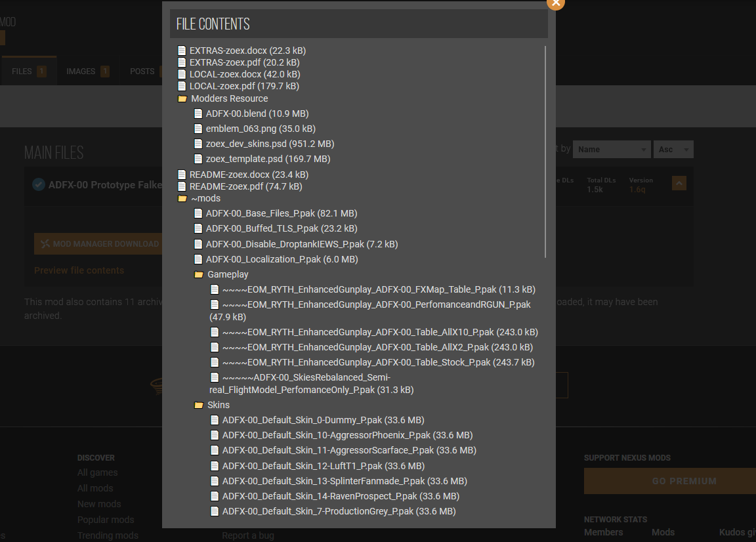
Task: Click the blue verified checkmark beside ADFX-00 Prototype
Action: coord(39,184)
